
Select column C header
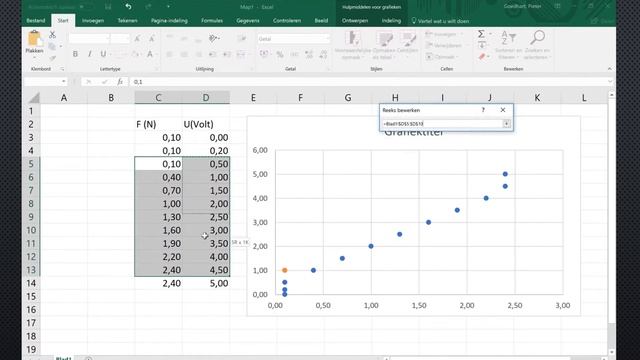158,98
